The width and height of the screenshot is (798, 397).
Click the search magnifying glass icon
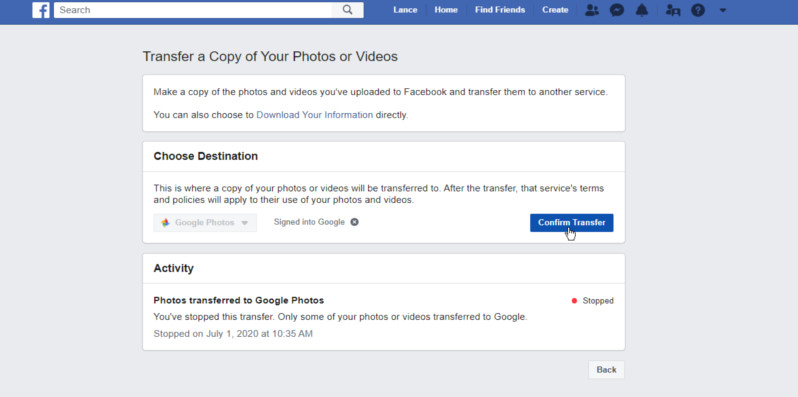pos(348,10)
